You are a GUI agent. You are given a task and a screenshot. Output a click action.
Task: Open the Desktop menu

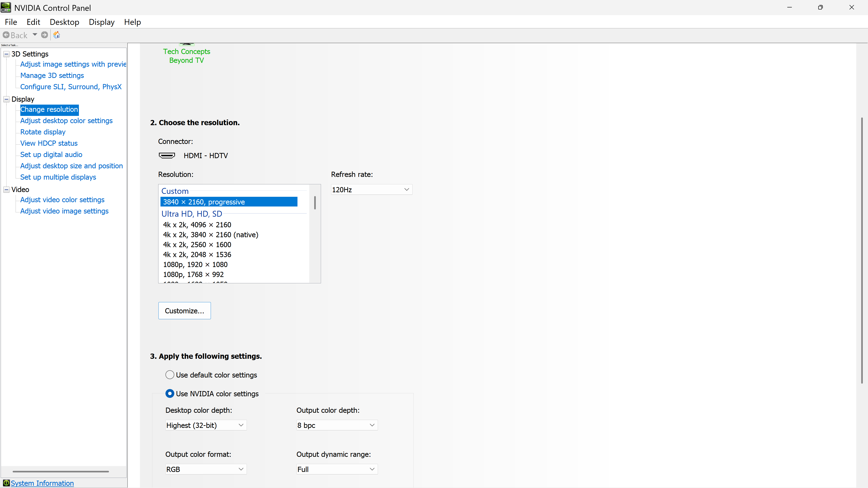tap(64, 22)
